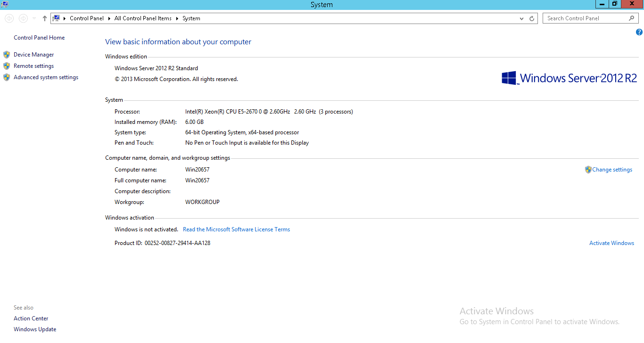Screen dimensions: 644x343
Task: Click the Up arrow navigation button
Action: 45,18
